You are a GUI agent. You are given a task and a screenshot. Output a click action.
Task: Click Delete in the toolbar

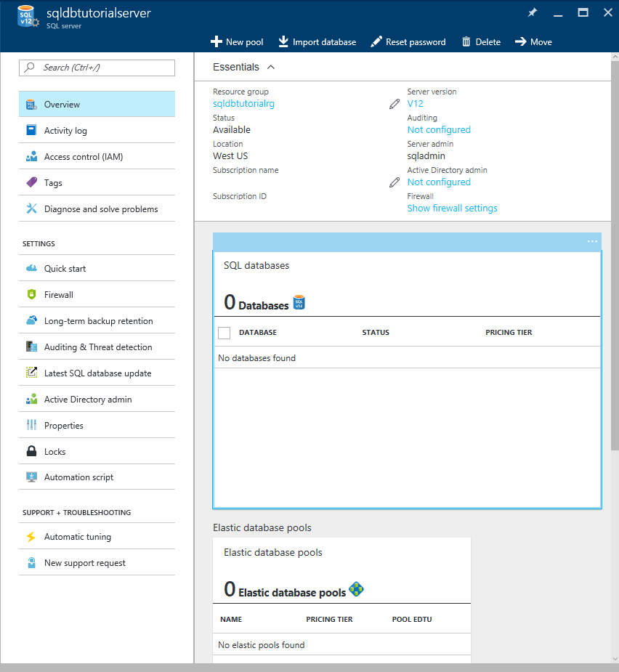pyautogui.click(x=481, y=42)
